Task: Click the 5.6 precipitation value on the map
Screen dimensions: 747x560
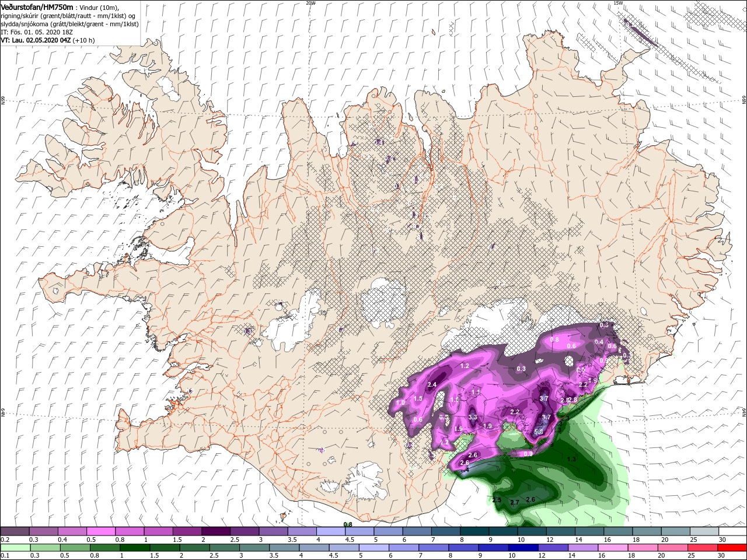Action: coord(539,432)
